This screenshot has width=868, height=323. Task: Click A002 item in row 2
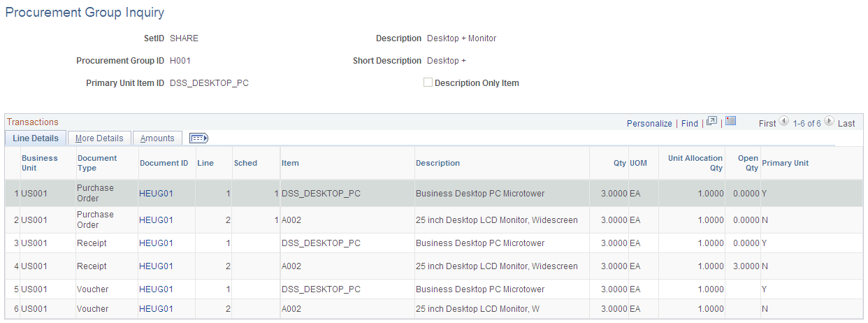pos(291,220)
